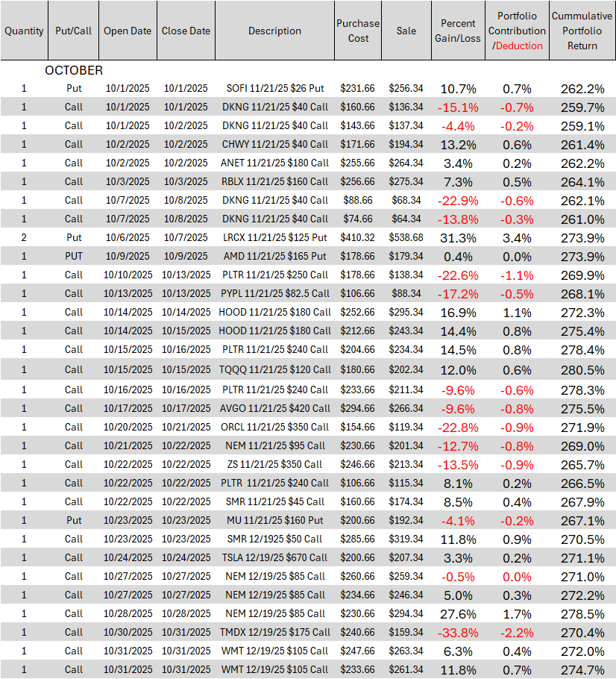
Task: Select the 274.7% cumulative return cell
Action: pyautogui.click(x=582, y=670)
